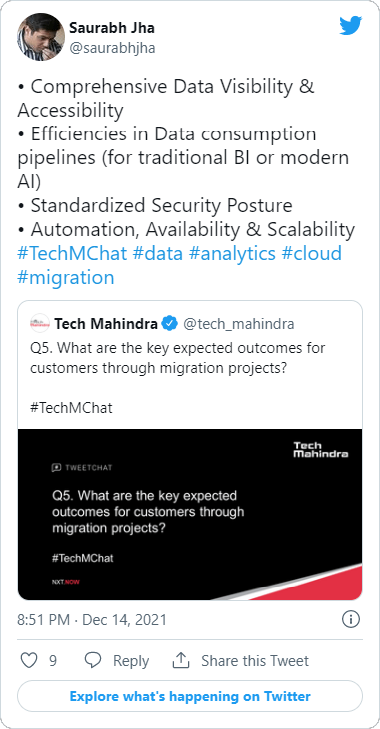This screenshot has height=729, width=380.
Task: Click the Share this Tweet label
Action: pyautogui.click(x=255, y=661)
